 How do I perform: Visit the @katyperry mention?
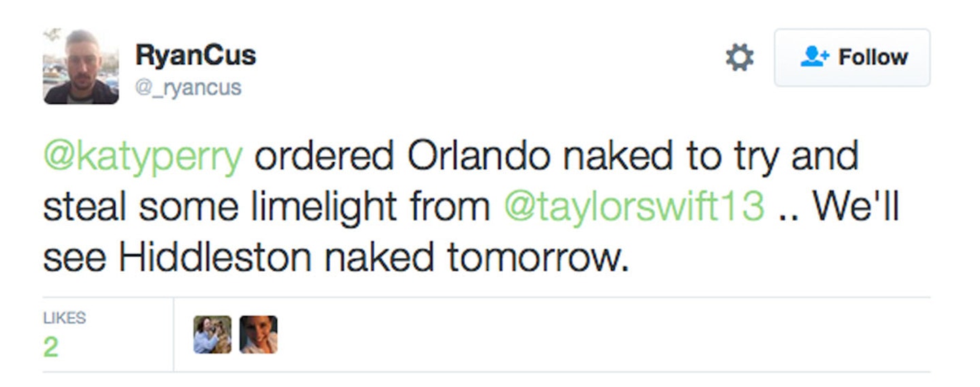tap(143, 158)
